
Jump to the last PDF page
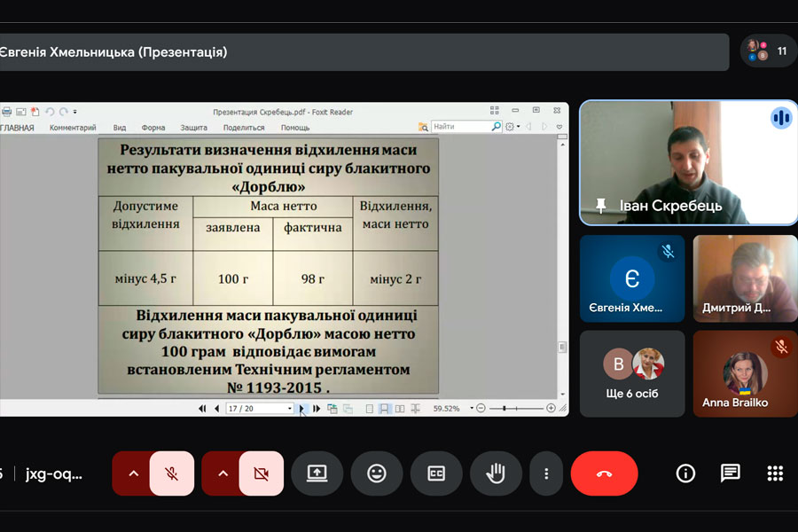[x=317, y=408]
